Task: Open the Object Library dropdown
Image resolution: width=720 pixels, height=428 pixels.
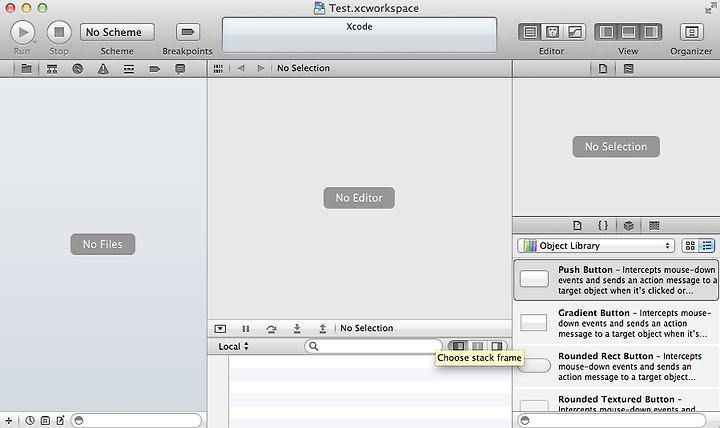Action: click(596, 246)
